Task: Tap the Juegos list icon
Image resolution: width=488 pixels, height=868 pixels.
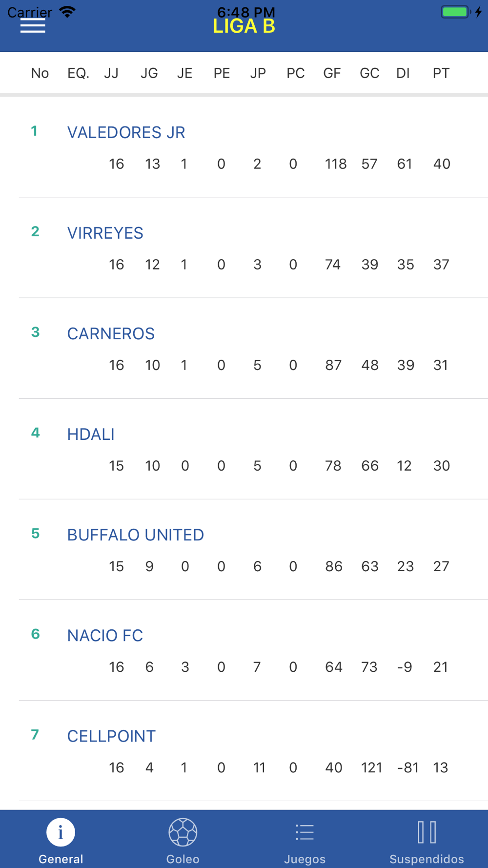Action: click(305, 832)
